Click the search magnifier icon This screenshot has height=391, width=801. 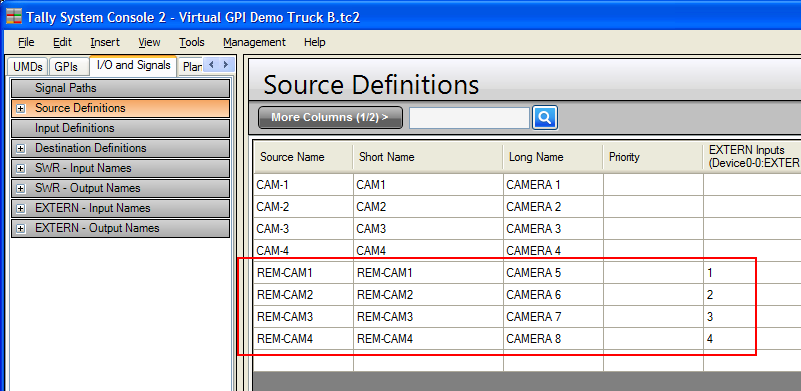click(545, 118)
